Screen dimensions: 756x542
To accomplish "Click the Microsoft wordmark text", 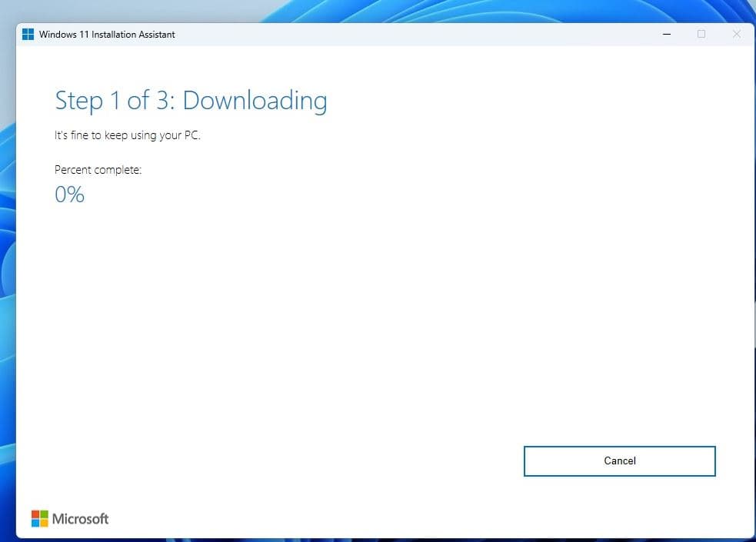I will [80, 519].
